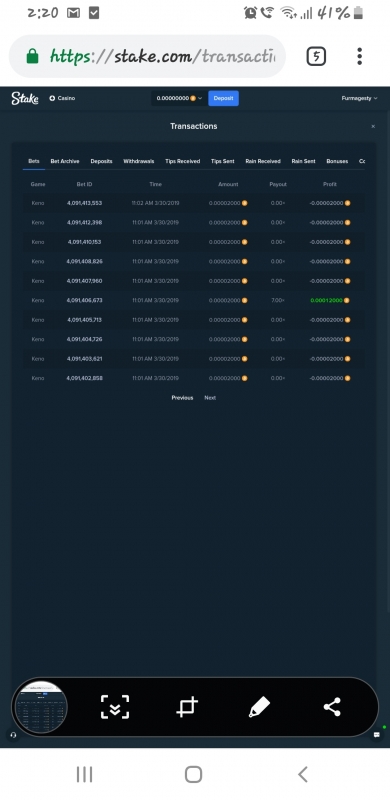Screen dimensions: 390x800
Task: Switch to Tips Received tab
Action: 182,161
